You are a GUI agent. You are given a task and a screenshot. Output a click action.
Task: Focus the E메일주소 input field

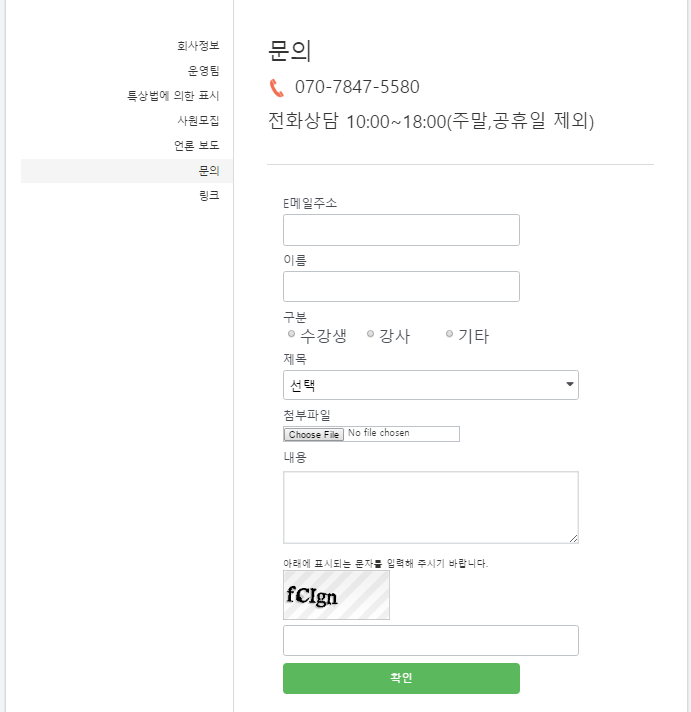pos(401,230)
